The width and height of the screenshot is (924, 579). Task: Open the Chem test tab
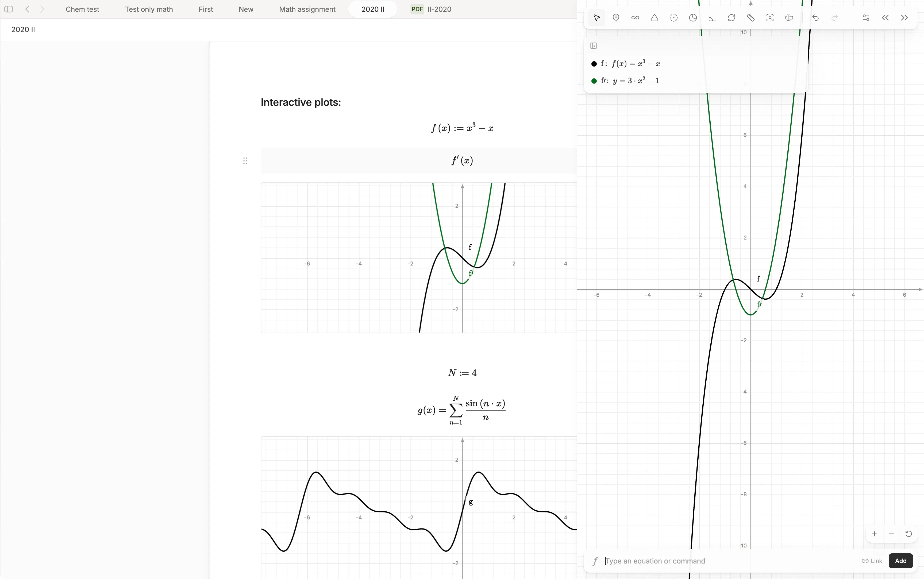pyautogui.click(x=82, y=9)
